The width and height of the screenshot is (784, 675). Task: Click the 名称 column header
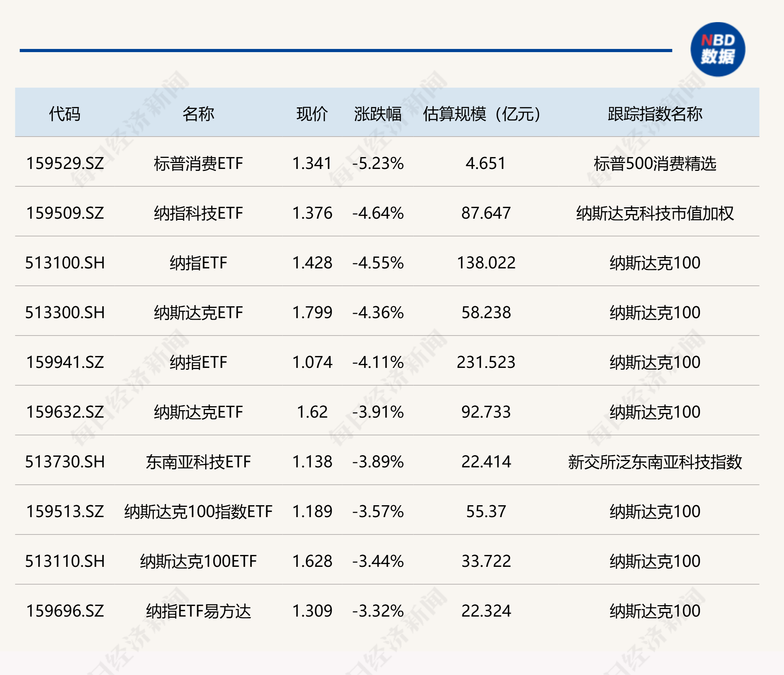click(198, 114)
